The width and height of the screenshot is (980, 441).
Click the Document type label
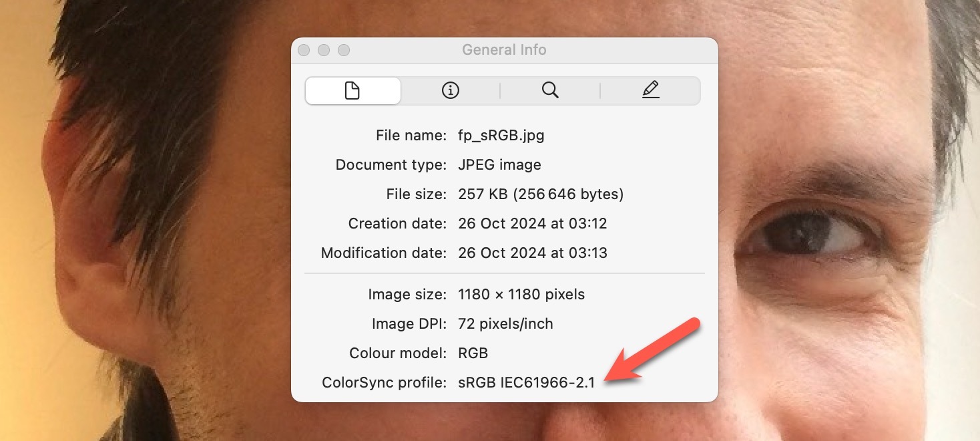point(391,164)
